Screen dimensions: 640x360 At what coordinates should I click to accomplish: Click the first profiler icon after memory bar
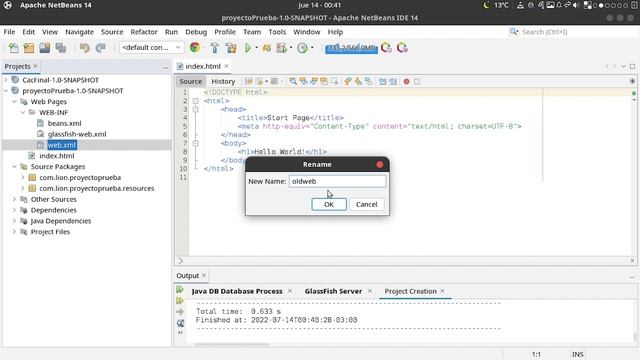(386, 48)
